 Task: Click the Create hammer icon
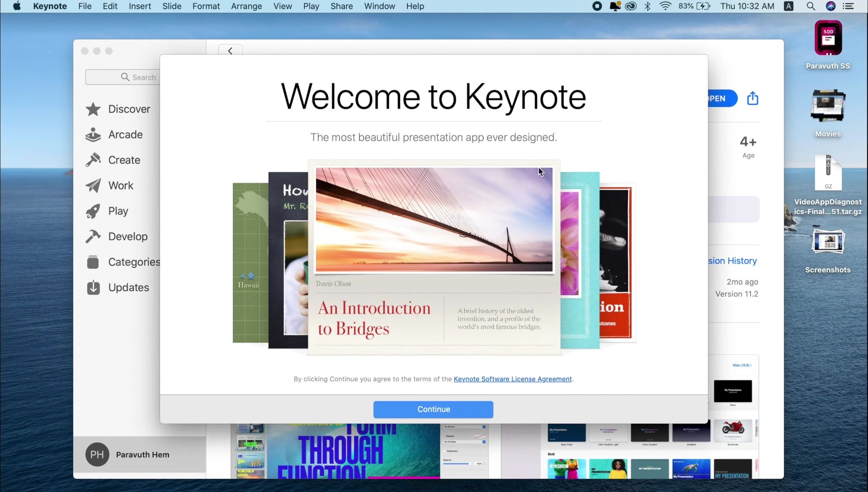(93, 160)
